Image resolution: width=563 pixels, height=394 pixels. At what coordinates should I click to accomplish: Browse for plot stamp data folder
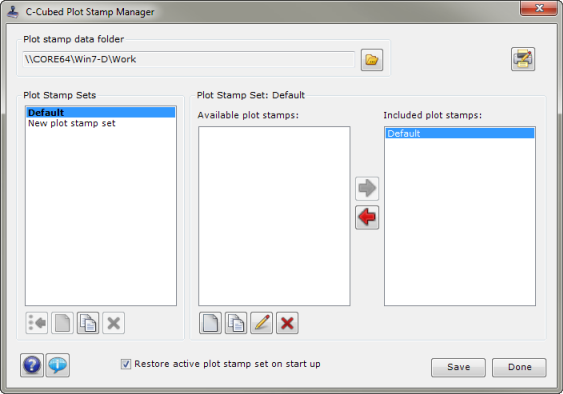tap(372, 60)
